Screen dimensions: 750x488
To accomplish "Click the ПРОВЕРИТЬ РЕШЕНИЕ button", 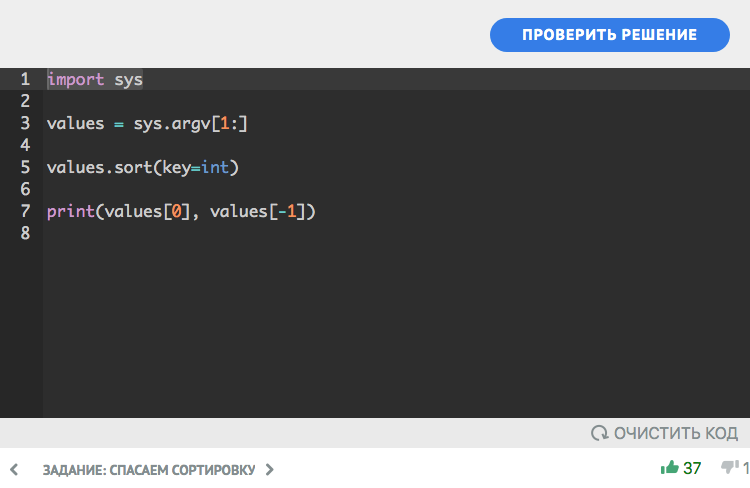I will (x=609, y=35).
